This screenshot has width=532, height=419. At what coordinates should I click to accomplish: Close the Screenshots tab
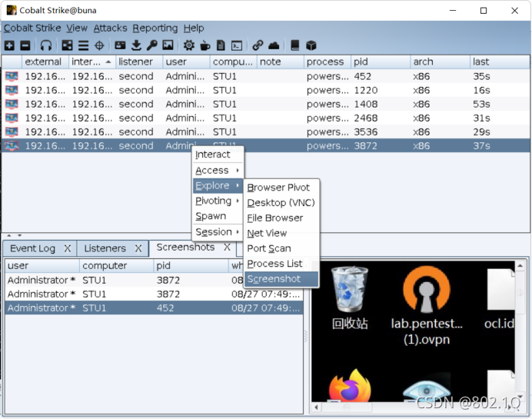tap(227, 248)
